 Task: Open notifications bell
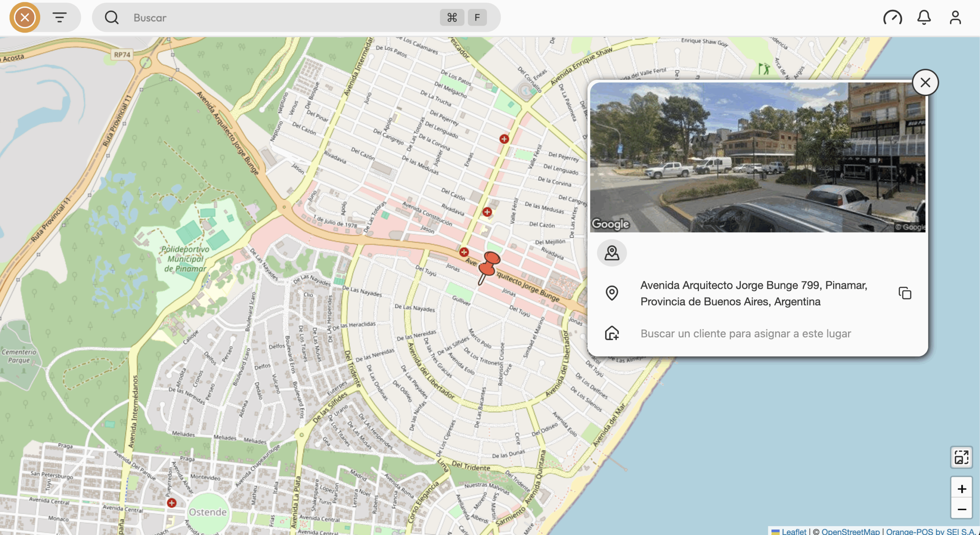pyautogui.click(x=924, y=17)
